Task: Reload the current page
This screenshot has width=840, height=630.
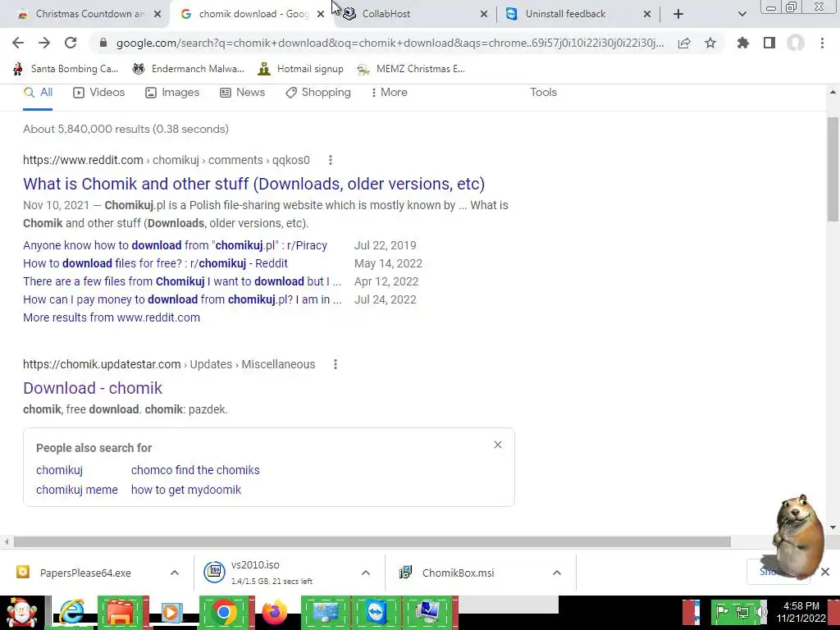Action: [71, 43]
